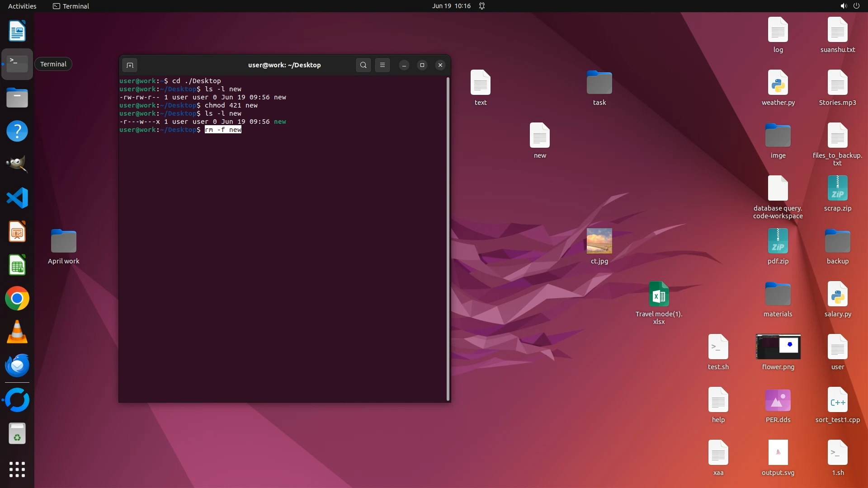Open new tab in terminal window
This screenshot has height=488, width=868.
(x=130, y=65)
